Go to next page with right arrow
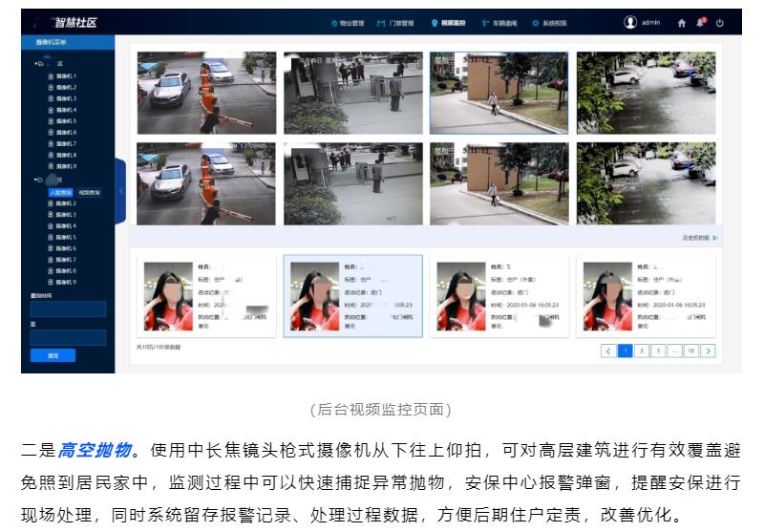The image size is (764, 532). pyautogui.click(x=708, y=351)
